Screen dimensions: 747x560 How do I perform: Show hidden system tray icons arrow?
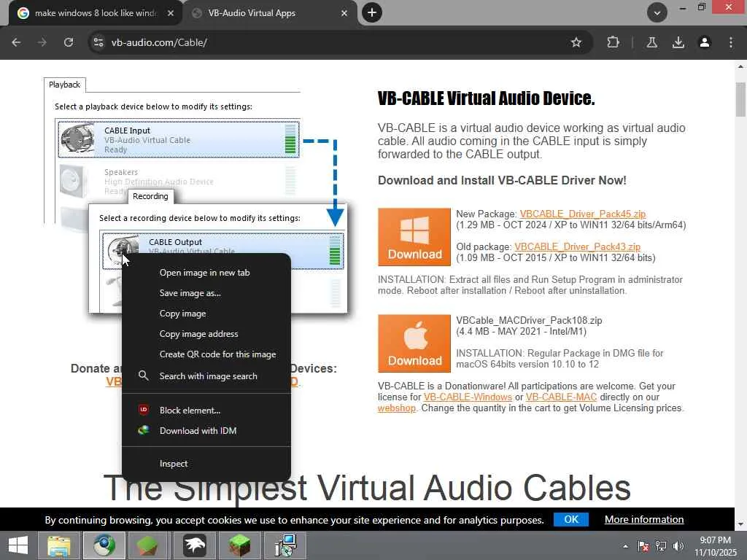[x=625, y=546]
